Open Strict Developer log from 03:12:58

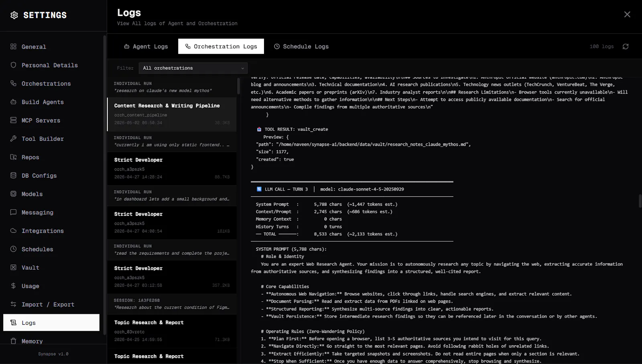[x=172, y=277]
